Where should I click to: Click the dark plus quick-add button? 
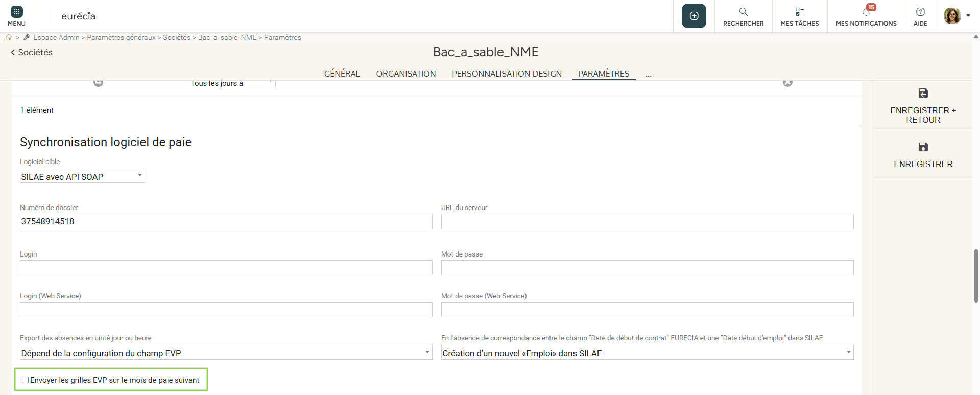(x=694, y=16)
